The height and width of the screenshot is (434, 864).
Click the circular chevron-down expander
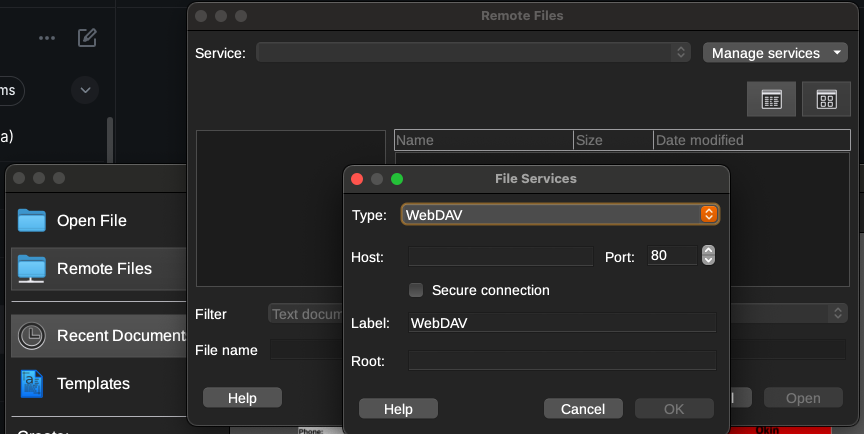pos(85,90)
